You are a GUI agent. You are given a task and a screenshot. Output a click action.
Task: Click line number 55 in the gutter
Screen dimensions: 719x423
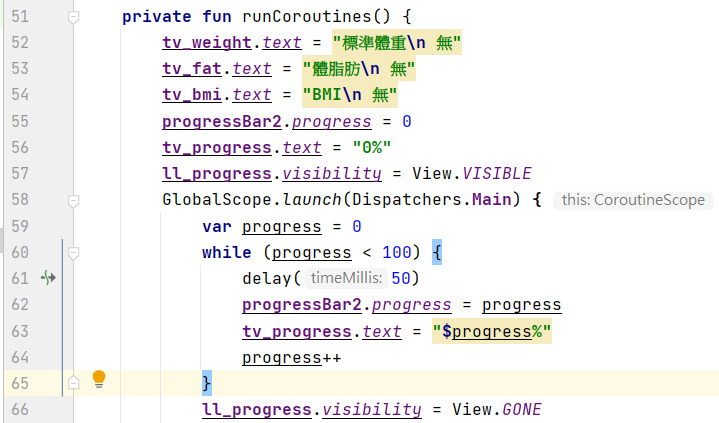point(20,122)
